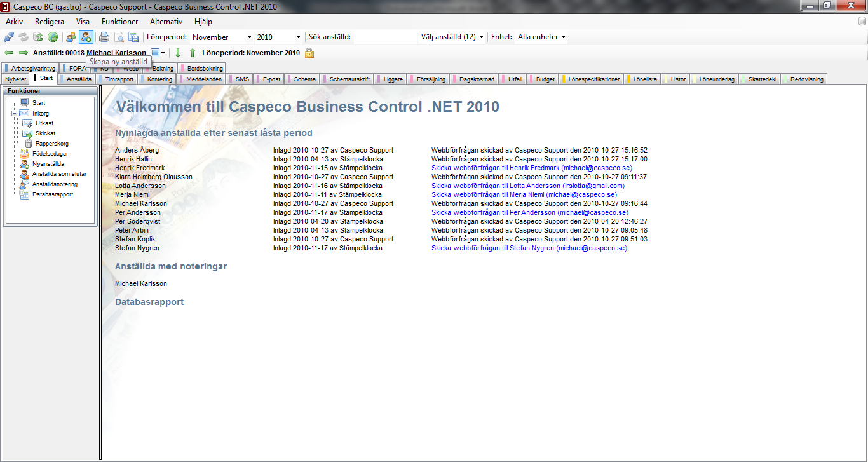Open the Alla enheter unit dropdown
Screen dimensions: 868x462
tap(541, 37)
